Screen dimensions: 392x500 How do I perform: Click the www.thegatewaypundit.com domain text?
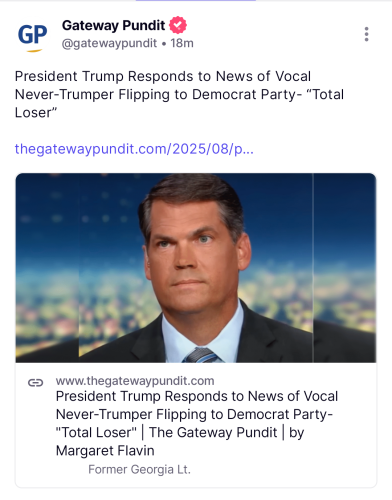pyautogui.click(x=135, y=381)
